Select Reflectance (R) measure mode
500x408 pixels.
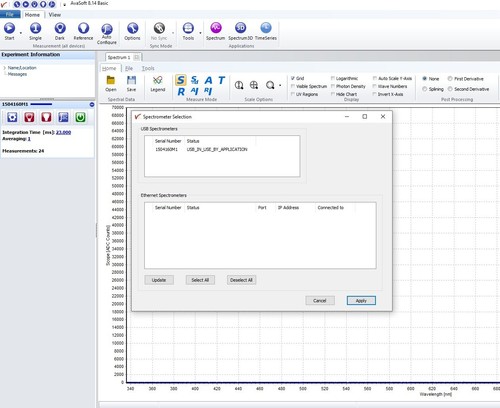click(181, 91)
